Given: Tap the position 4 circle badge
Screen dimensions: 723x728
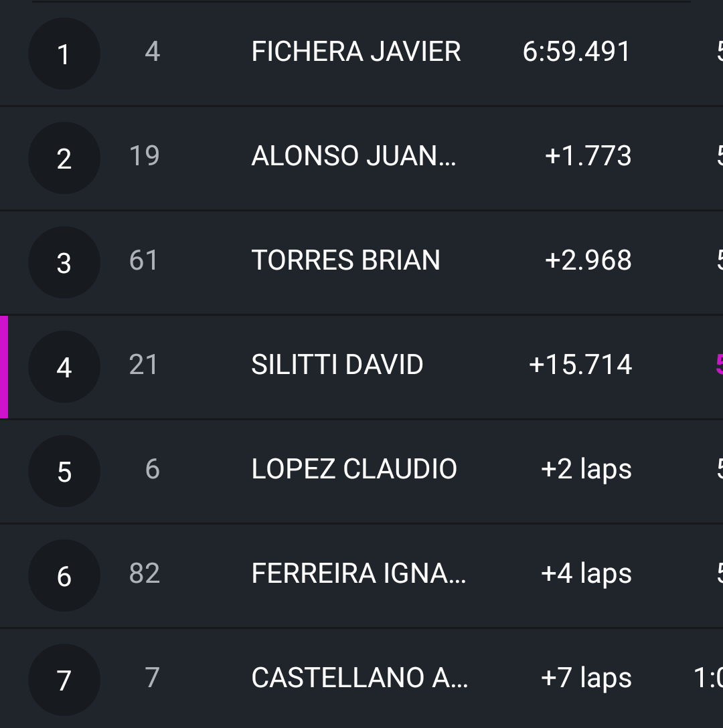Looking at the screenshot, I should [64, 367].
